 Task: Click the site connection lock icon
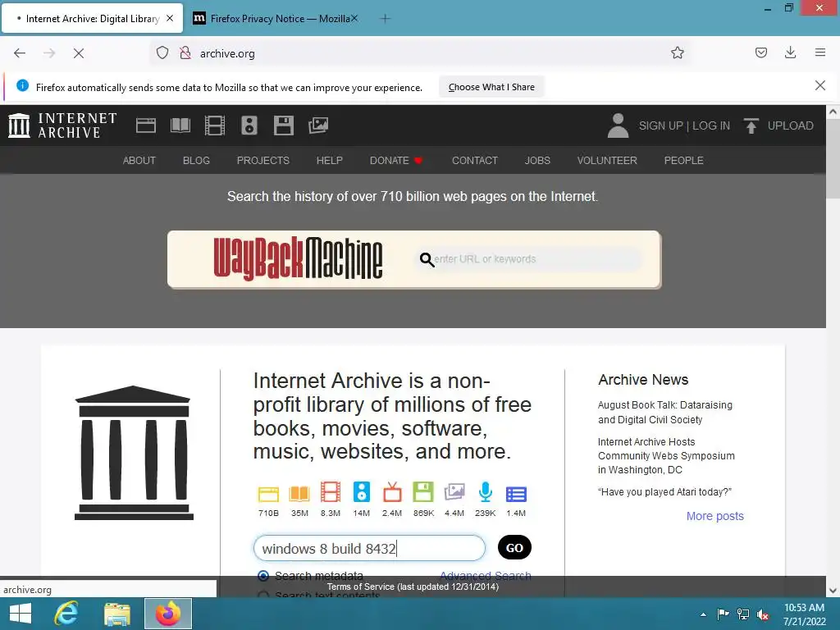pyautogui.click(x=185, y=52)
